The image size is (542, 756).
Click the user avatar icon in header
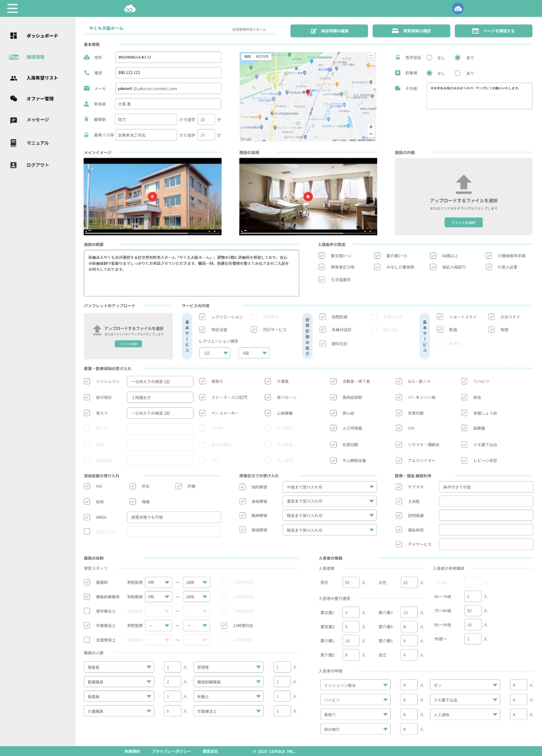tap(458, 8)
